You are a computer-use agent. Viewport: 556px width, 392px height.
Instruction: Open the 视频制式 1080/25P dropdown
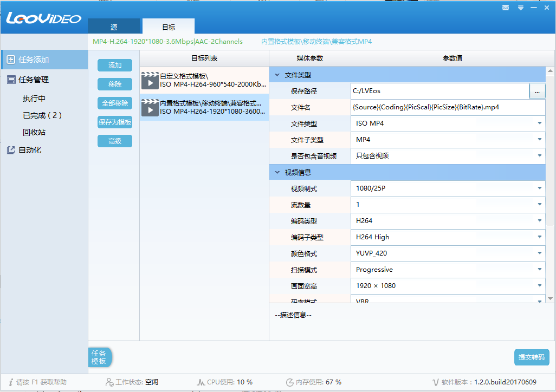(539, 188)
